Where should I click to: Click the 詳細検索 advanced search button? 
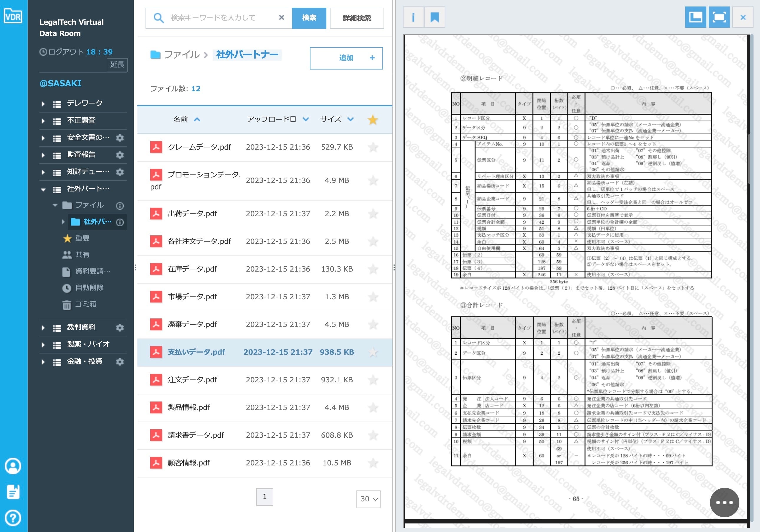pyautogui.click(x=356, y=18)
